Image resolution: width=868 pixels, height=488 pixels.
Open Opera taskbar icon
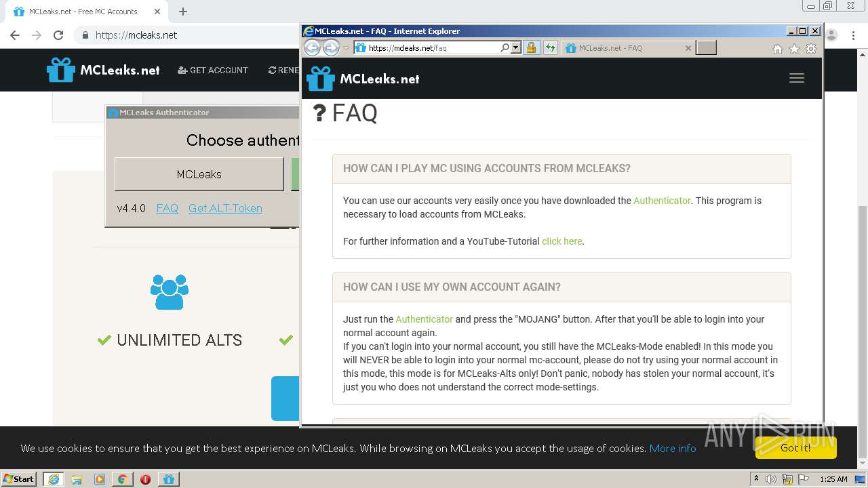click(145, 479)
